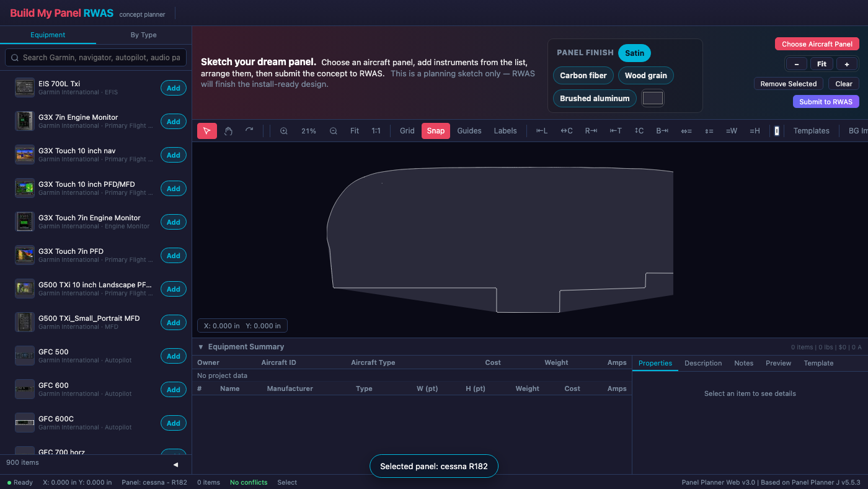
Task: Collapse the equipment sidebar with arrow
Action: [x=175, y=464]
